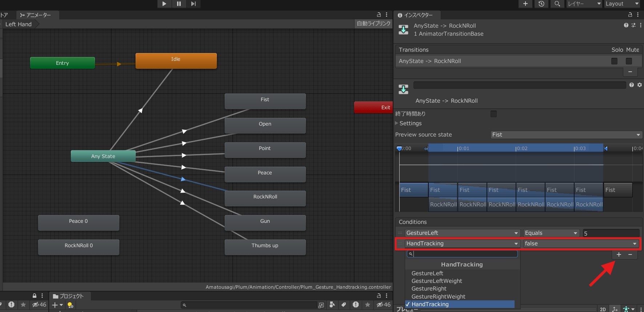Switch to the プロジェクト tab
644x312 pixels.
[x=68, y=296]
